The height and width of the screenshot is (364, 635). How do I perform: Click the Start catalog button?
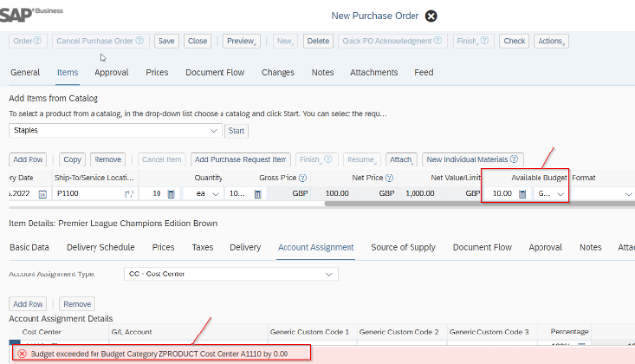[x=236, y=131]
